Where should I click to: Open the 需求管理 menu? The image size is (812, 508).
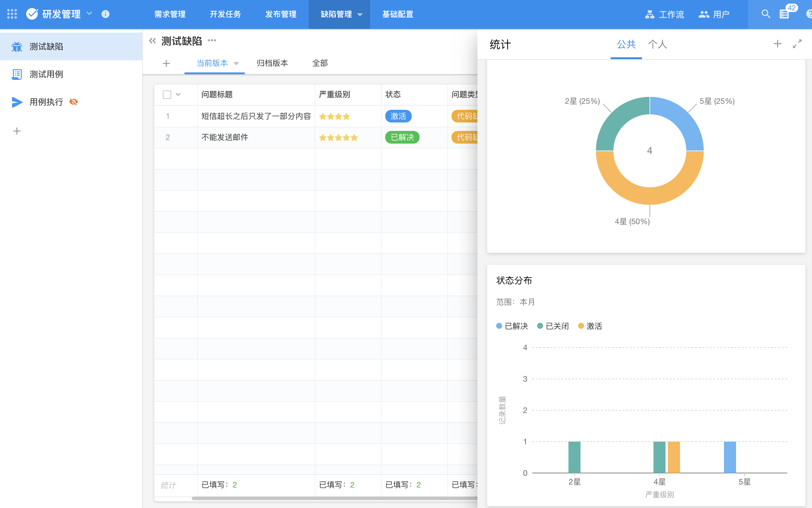[x=170, y=14]
